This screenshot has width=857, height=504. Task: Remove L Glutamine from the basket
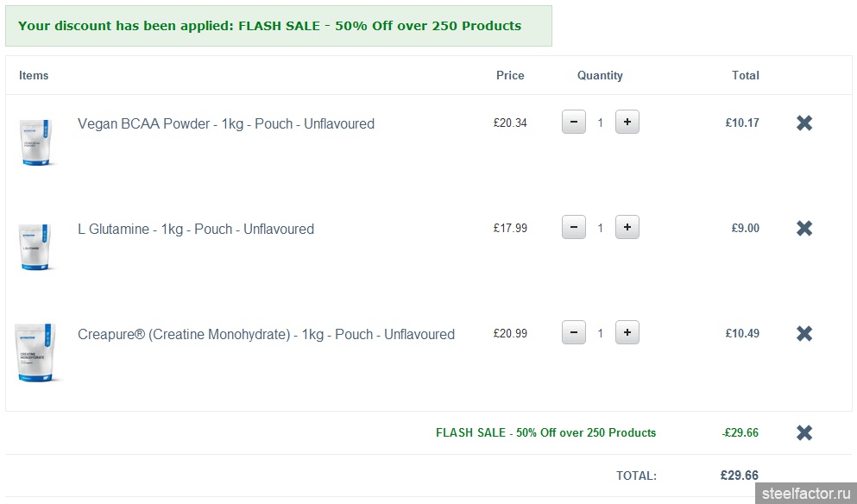(x=803, y=229)
